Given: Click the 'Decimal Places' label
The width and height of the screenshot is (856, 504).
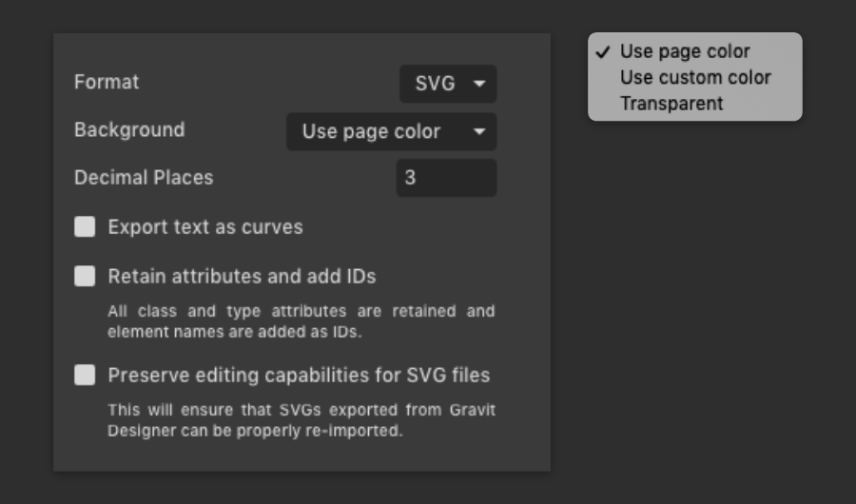Looking at the screenshot, I should (x=144, y=178).
